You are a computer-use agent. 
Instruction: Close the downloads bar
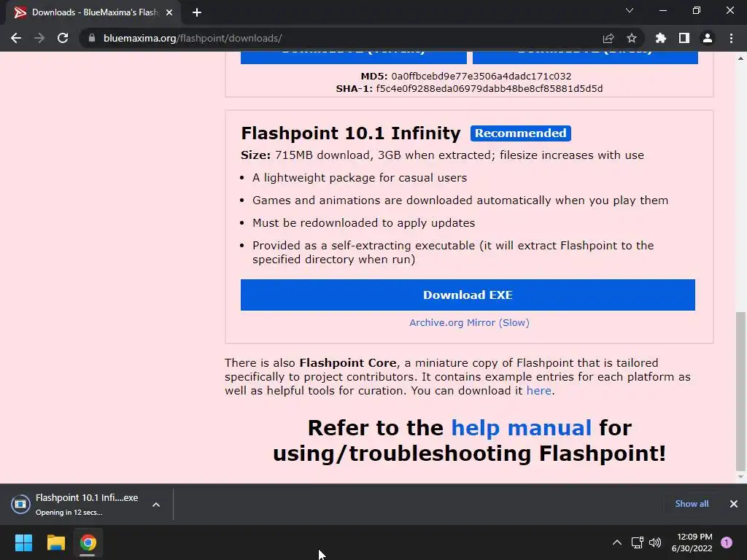pos(734,504)
